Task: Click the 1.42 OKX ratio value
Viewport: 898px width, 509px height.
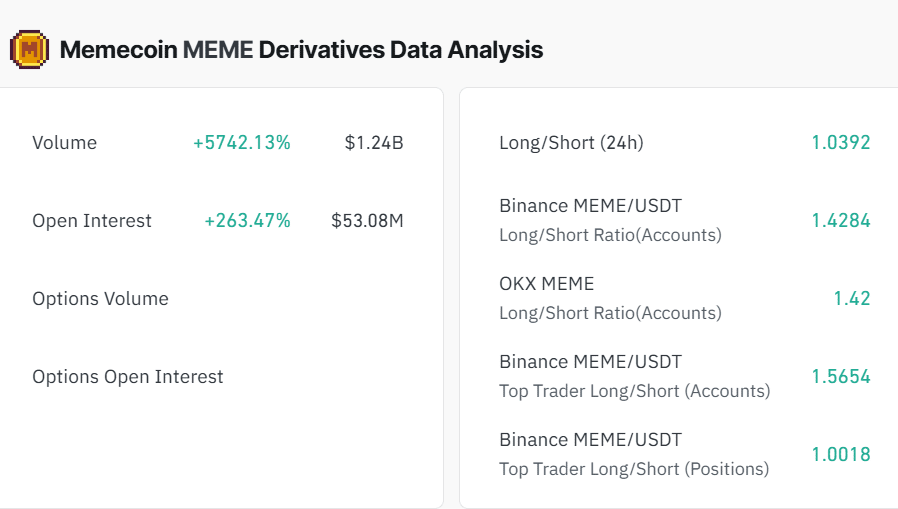Action: click(852, 299)
